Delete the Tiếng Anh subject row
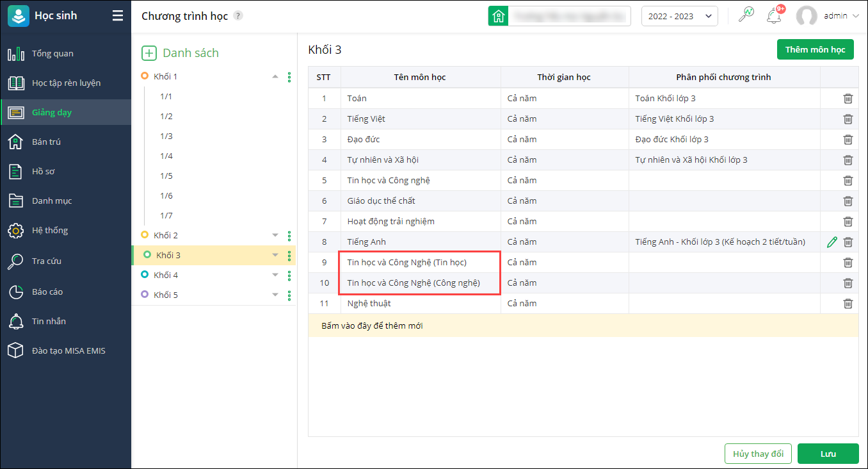This screenshot has width=868, height=469. coord(848,242)
